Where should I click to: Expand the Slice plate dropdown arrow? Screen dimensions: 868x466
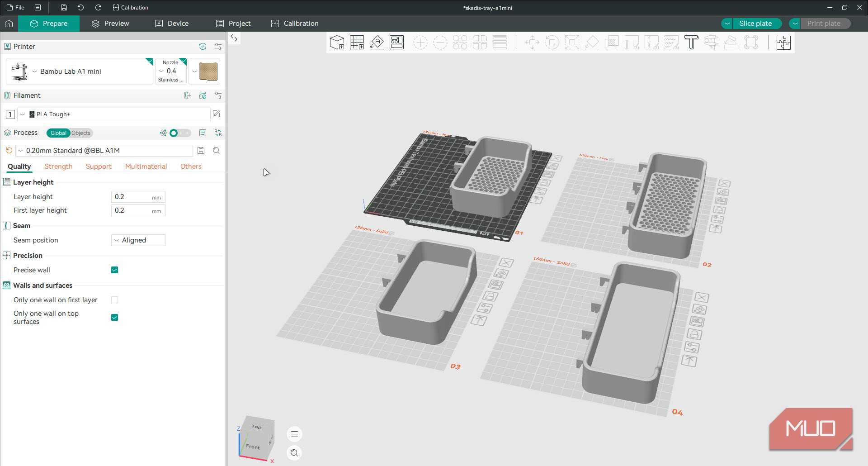pyautogui.click(x=727, y=24)
